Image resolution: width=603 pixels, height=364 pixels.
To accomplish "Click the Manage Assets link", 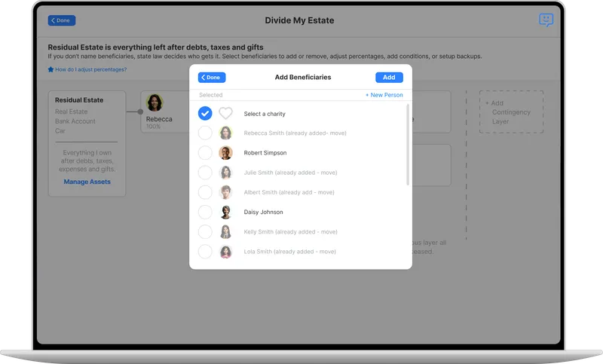I will pos(87,182).
